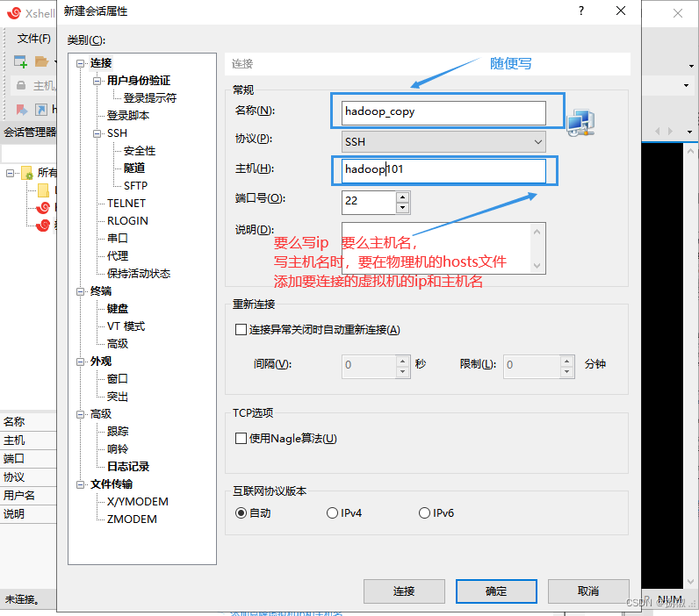Decrease the port number with down arrow

(402, 208)
